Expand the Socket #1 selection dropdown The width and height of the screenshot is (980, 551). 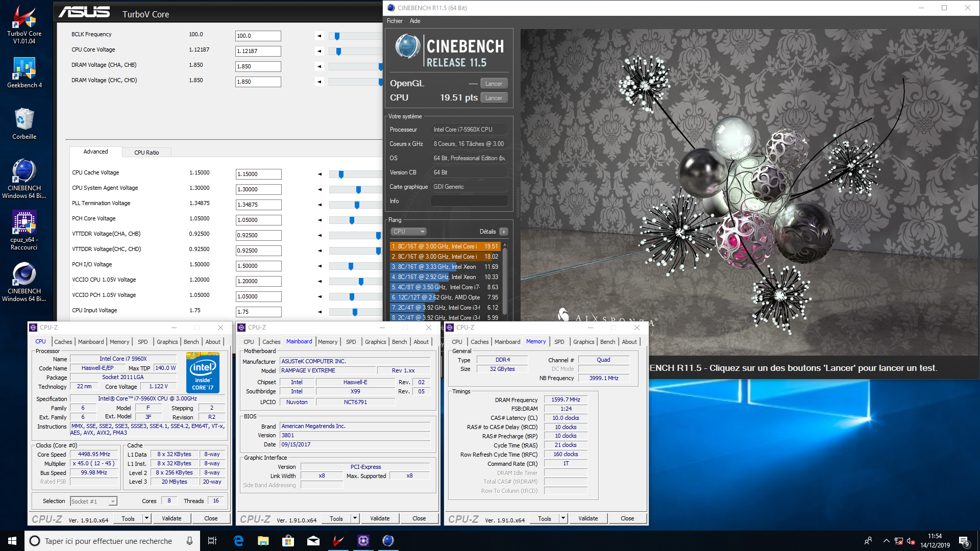click(113, 502)
